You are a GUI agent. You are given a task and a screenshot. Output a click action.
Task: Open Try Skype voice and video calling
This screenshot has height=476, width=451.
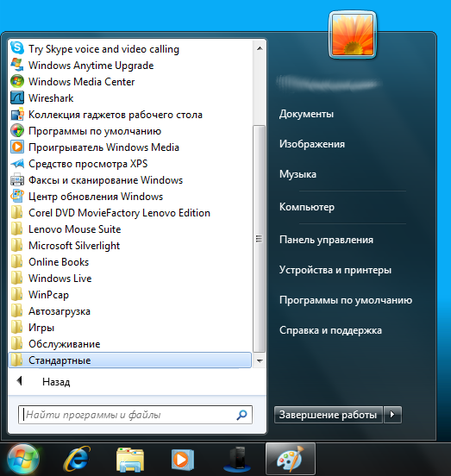point(130,49)
